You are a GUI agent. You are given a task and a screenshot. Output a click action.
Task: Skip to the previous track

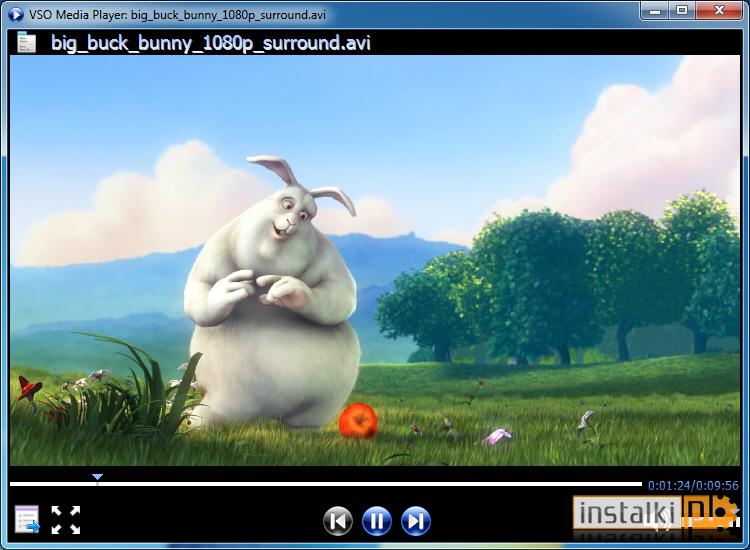(338, 521)
